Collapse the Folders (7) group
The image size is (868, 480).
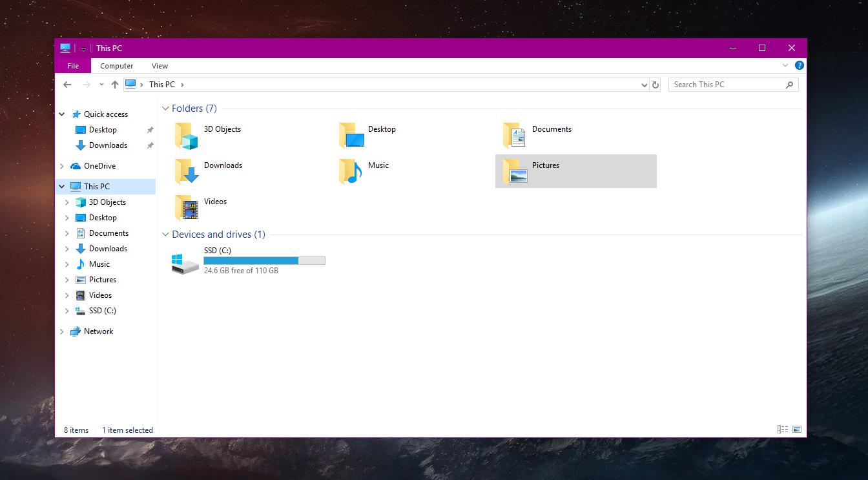point(166,109)
